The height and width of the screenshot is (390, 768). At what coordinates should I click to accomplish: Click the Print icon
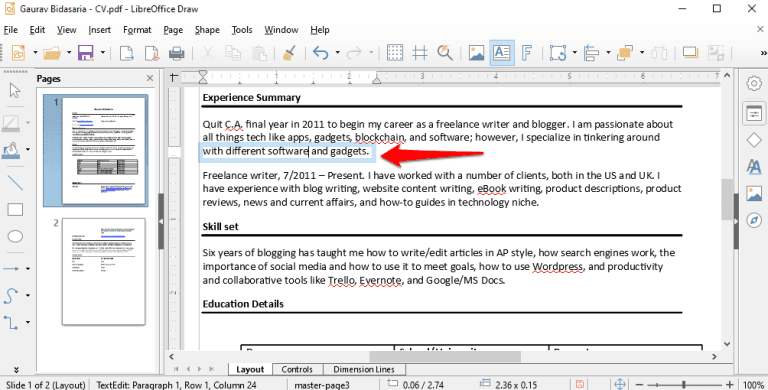(x=176, y=53)
